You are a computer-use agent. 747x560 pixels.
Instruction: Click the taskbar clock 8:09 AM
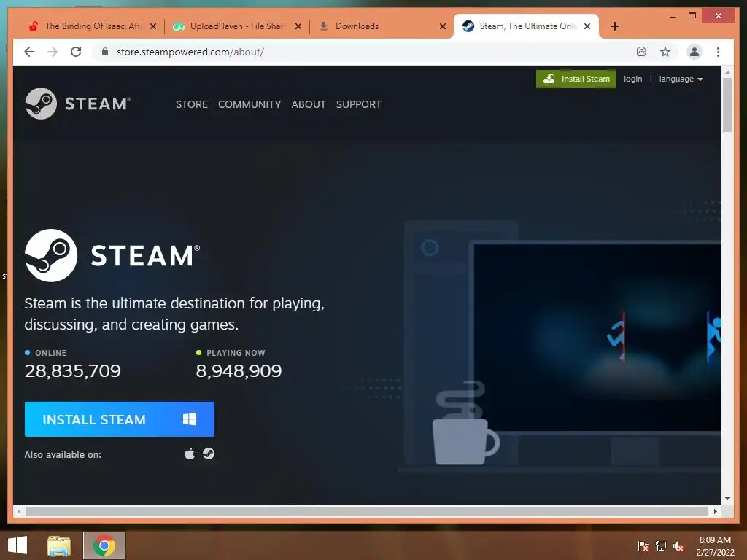(715, 545)
